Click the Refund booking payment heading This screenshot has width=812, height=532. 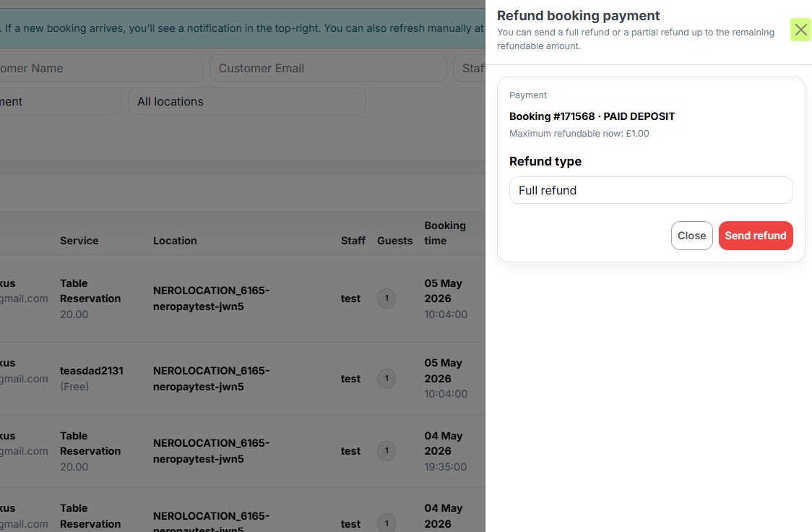pos(578,16)
